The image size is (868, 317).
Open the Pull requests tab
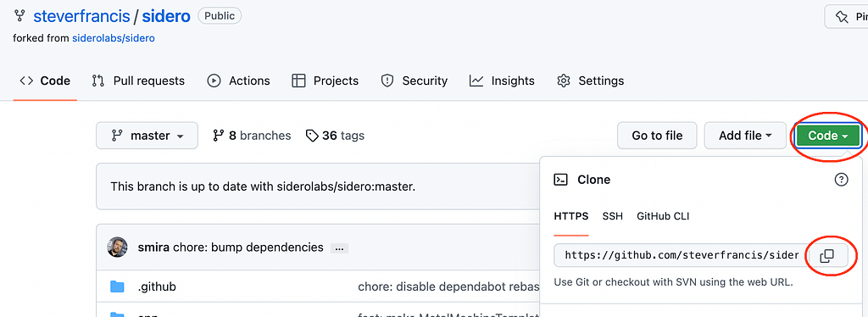[138, 81]
